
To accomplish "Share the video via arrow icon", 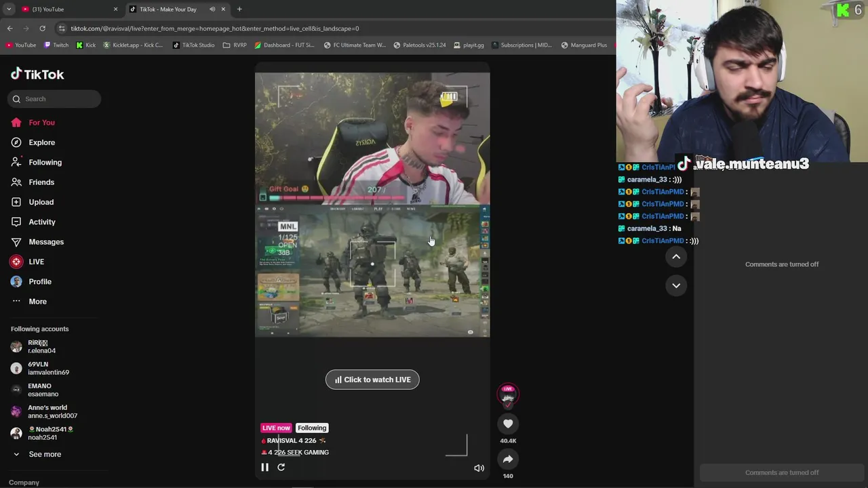I will point(508,459).
